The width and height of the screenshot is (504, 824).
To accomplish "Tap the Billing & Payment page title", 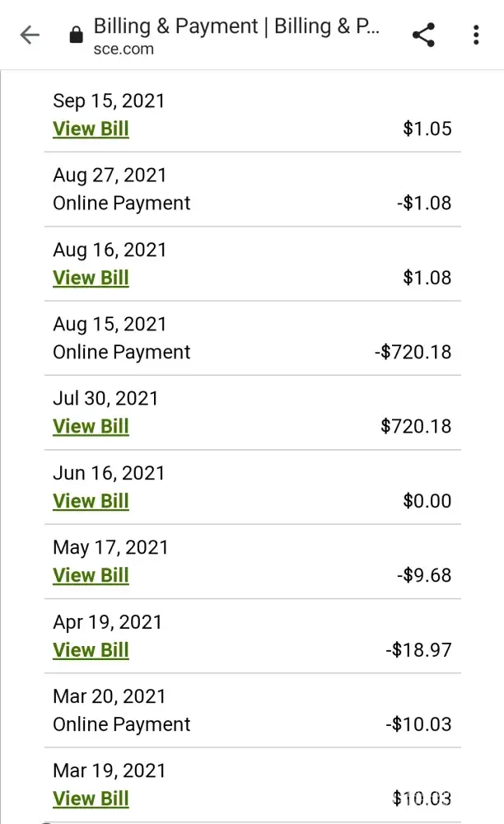I will point(236,26).
